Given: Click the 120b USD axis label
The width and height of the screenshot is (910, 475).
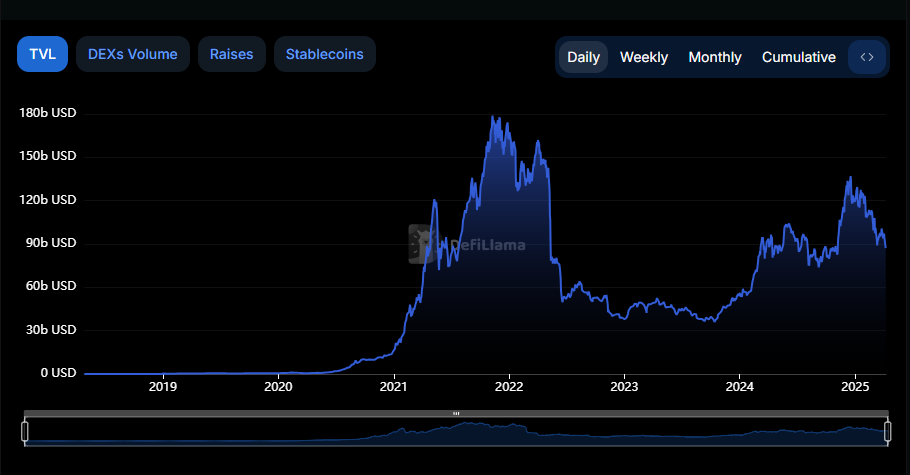Looking at the screenshot, I should pos(48,200).
